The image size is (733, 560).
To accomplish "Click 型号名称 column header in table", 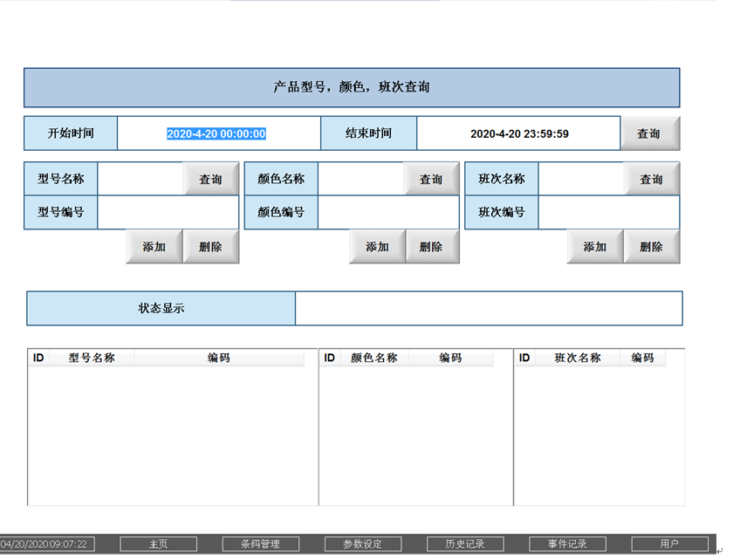I will tap(92, 358).
